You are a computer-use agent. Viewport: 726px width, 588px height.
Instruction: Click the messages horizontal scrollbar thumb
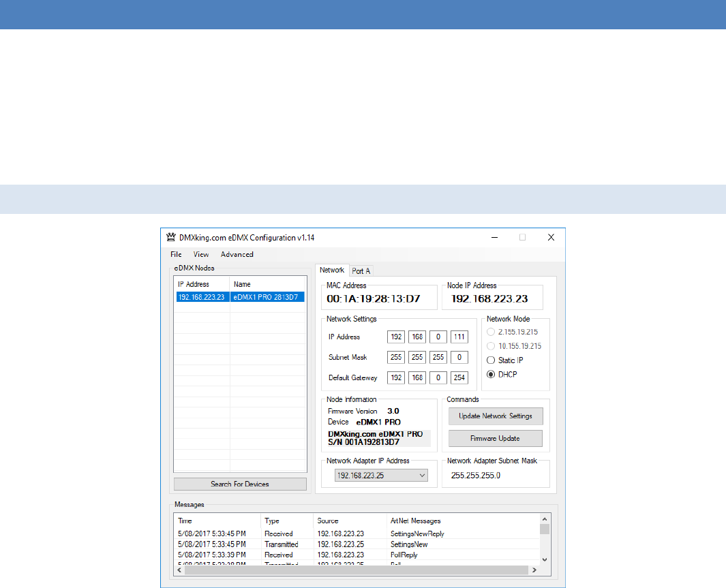click(x=357, y=570)
